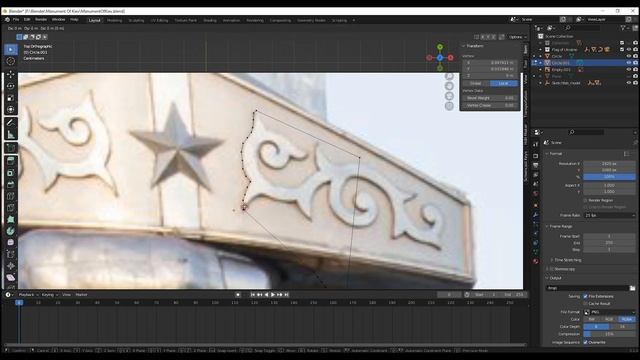
Task: Expand Flag of Ukraine collection in outliner
Action: click(540, 49)
